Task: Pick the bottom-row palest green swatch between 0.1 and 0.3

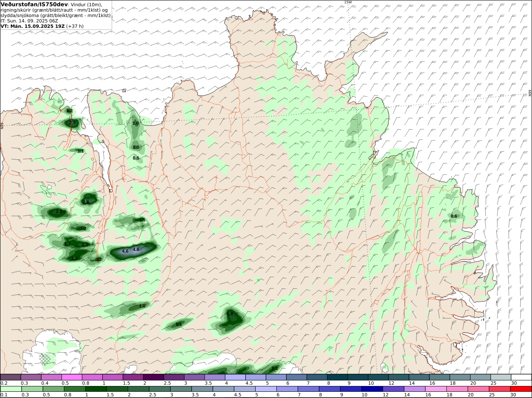Action: 10,389
